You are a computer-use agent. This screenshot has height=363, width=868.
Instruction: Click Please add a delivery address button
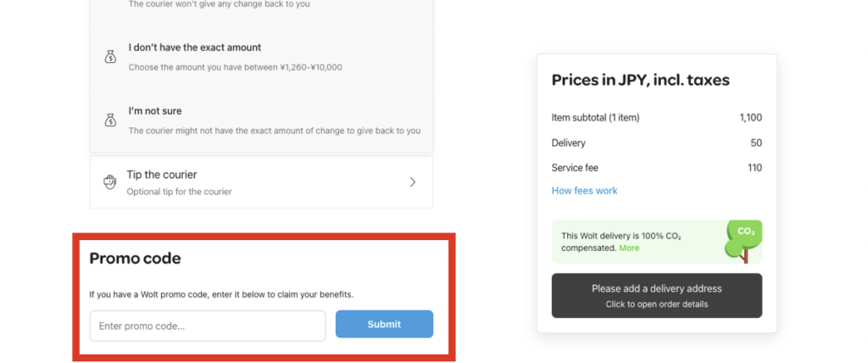657,295
